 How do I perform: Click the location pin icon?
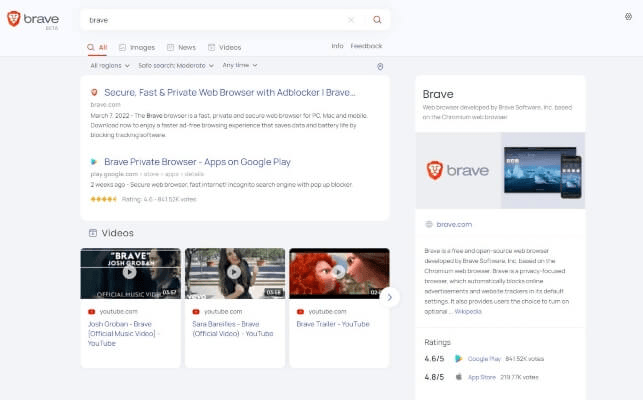(380, 66)
